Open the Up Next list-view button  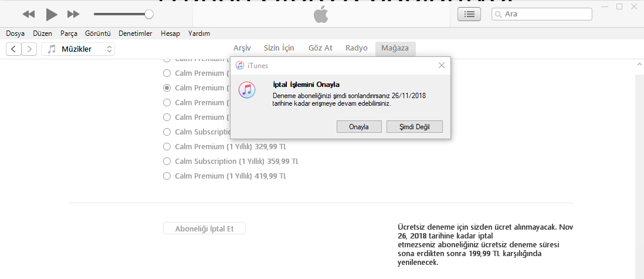(469, 14)
